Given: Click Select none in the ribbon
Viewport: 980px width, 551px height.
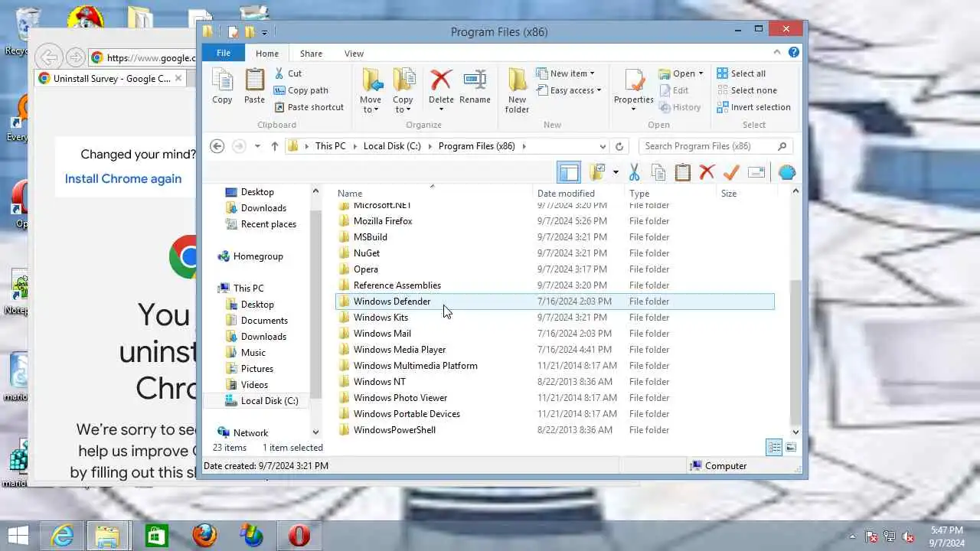Looking at the screenshot, I should pyautogui.click(x=746, y=90).
